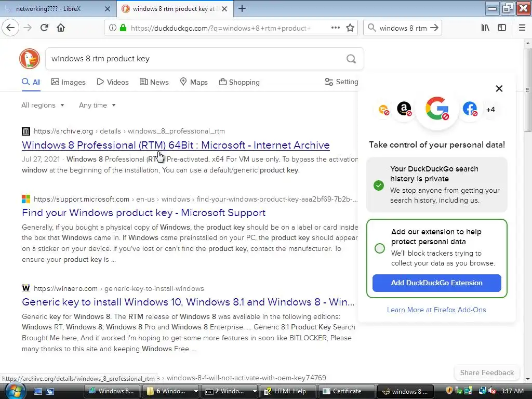Click the muted volume tray icon

[x=493, y=391]
